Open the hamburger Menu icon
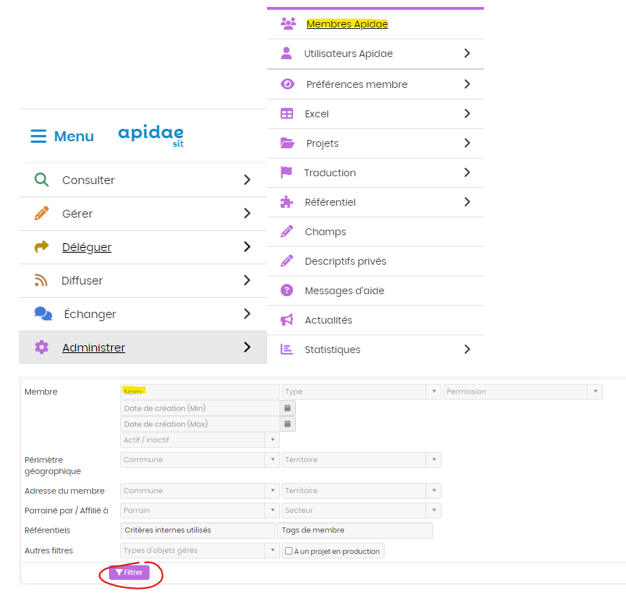626x596 pixels. tap(38, 136)
